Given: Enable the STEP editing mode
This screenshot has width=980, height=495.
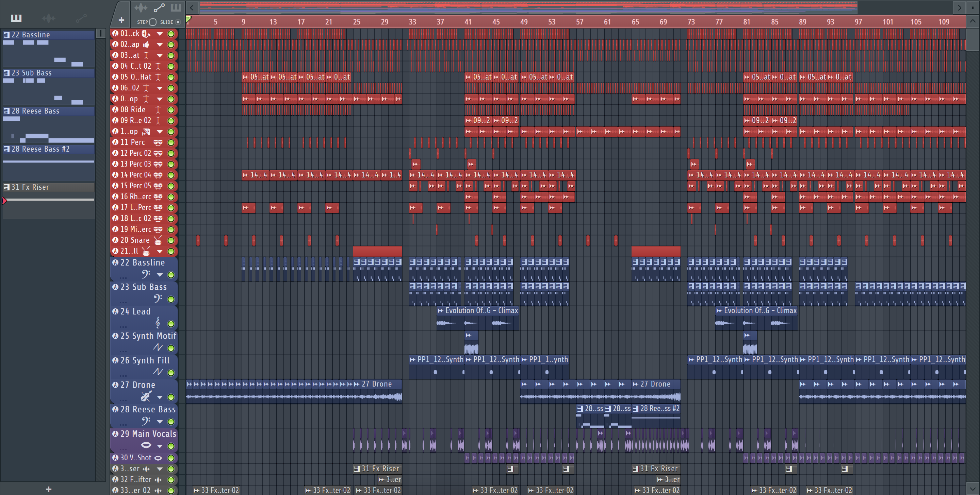Looking at the screenshot, I should pos(152,22).
